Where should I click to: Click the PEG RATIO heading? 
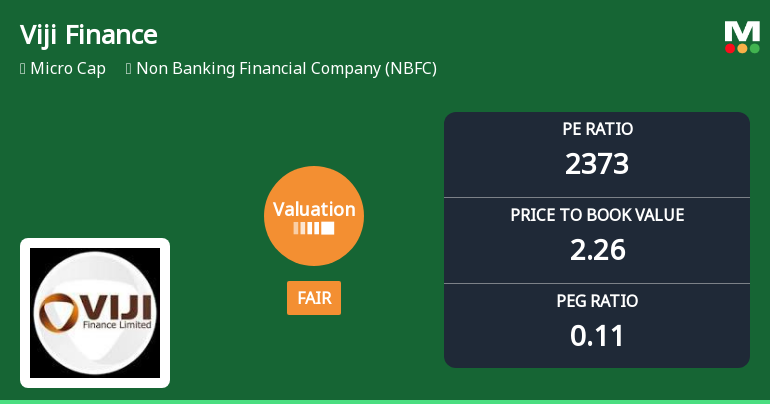(597, 301)
